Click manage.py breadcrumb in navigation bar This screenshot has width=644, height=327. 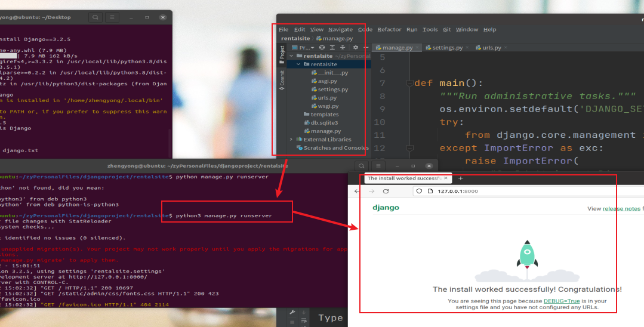[335, 38]
